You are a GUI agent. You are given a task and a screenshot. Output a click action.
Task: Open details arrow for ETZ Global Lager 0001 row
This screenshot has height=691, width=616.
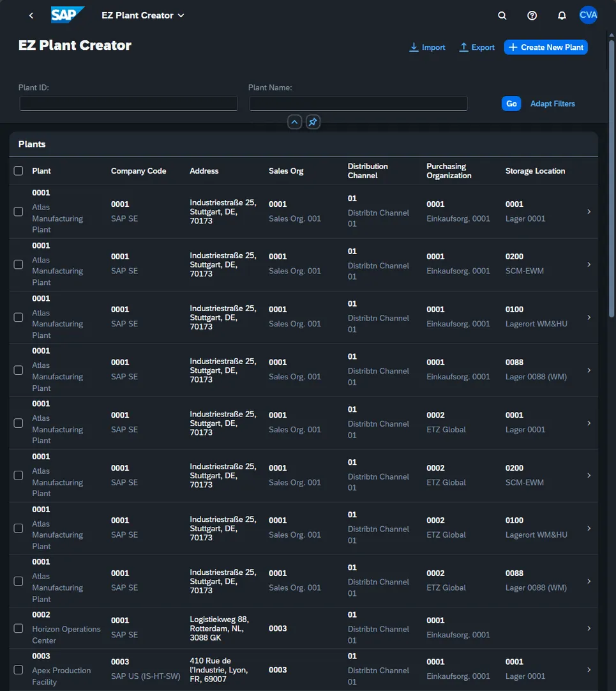589,423
